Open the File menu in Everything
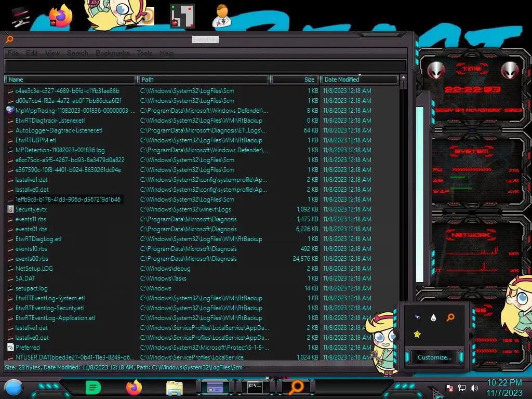The height and width of the screenshot is (399, 532). click(13, 54)
